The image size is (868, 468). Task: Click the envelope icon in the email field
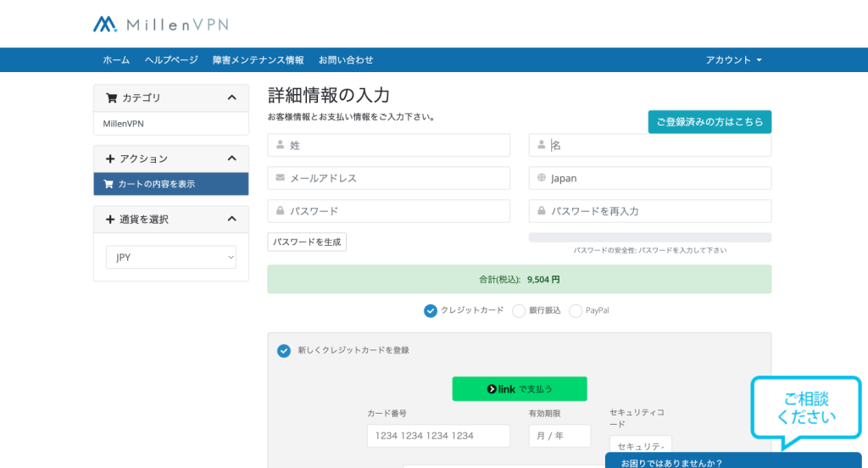coord(280,178)
